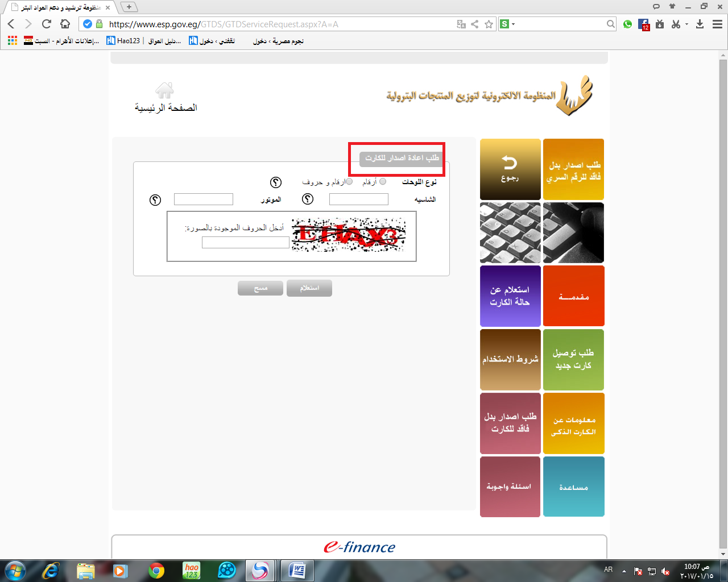Open the اسئلة واجوبة FAQ tile
Screen dimensions: 728x582
point(510,487)
